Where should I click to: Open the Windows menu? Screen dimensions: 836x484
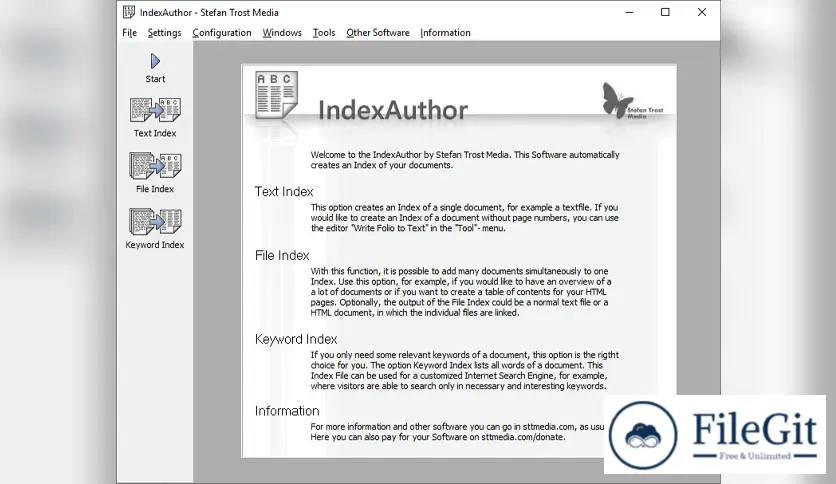(x=282, y=33)
